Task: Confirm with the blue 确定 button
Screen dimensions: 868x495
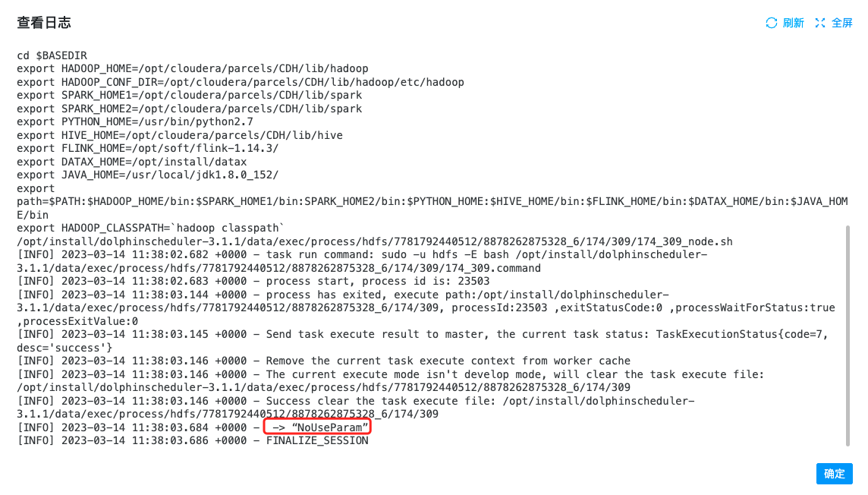Action: point(834,474)
